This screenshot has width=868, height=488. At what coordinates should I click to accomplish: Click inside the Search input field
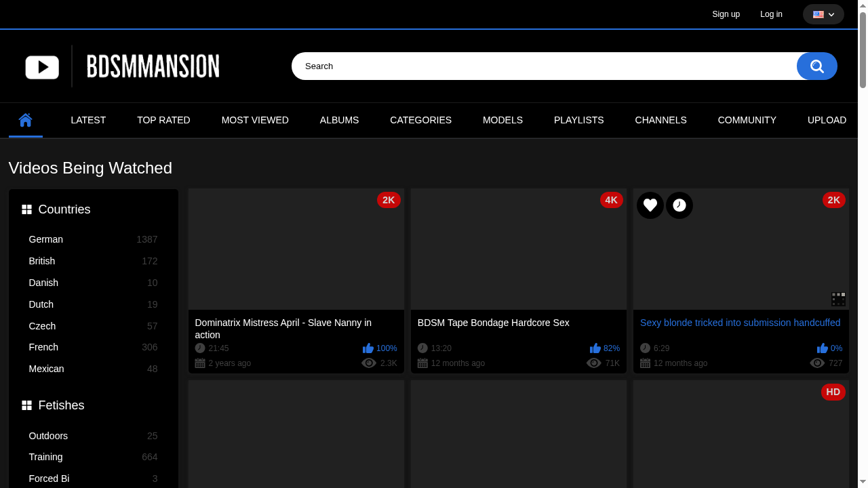[542, 66]
